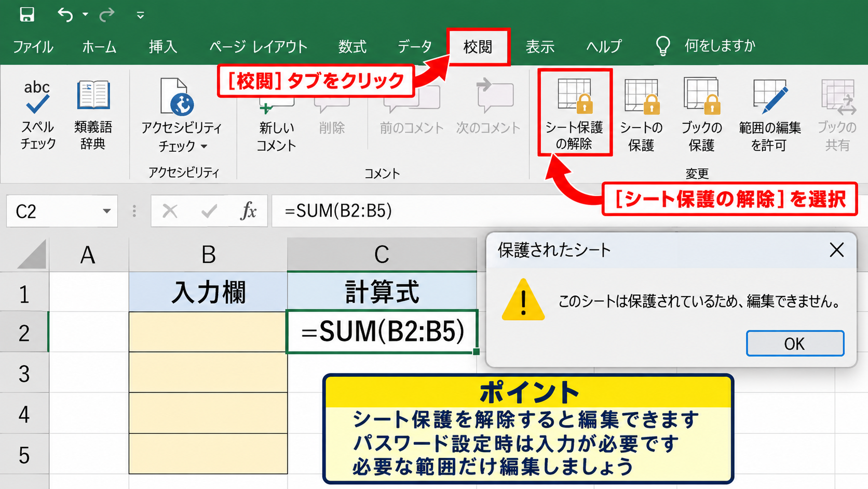Expand the アクセシビリティ チェック dropdown arrow

click(x=204, y=147)
